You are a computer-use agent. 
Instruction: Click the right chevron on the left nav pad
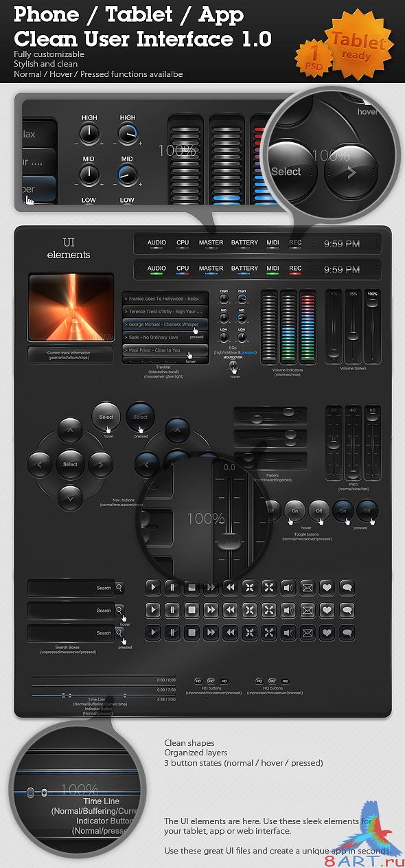click(x=100, y=464)
